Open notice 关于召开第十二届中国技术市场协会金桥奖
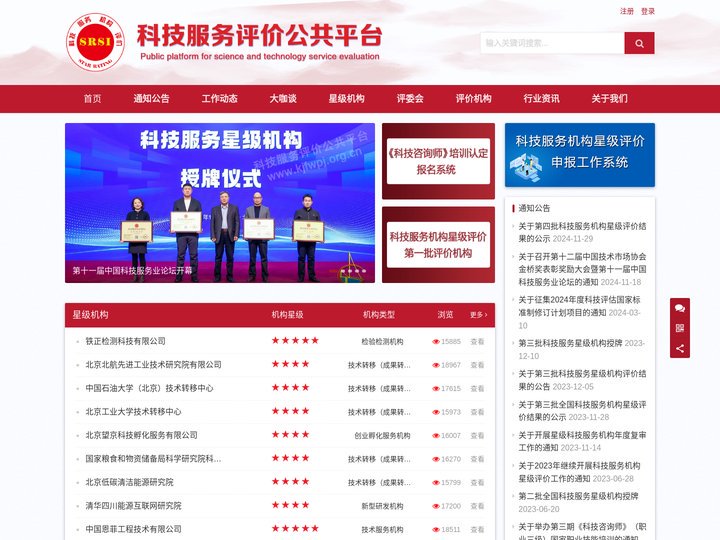This screenshot has height=540, width=720. tap(582, 269)
